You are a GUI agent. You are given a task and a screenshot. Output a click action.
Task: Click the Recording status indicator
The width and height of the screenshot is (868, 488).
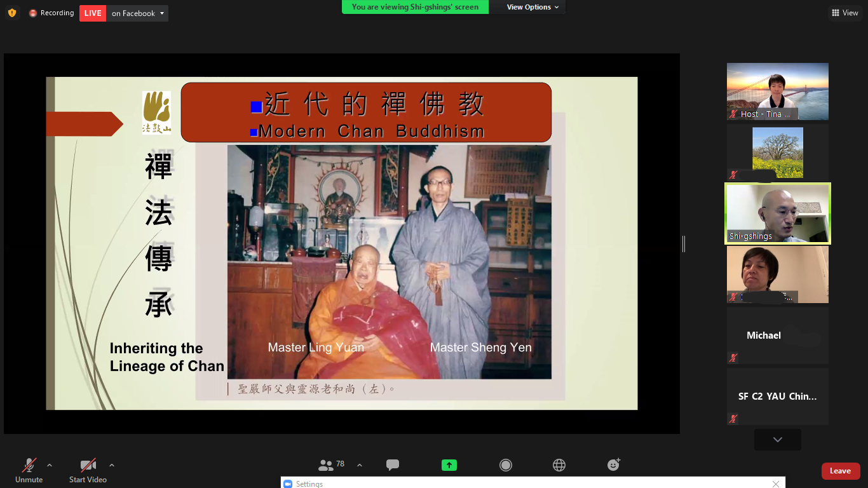[51, 13]
